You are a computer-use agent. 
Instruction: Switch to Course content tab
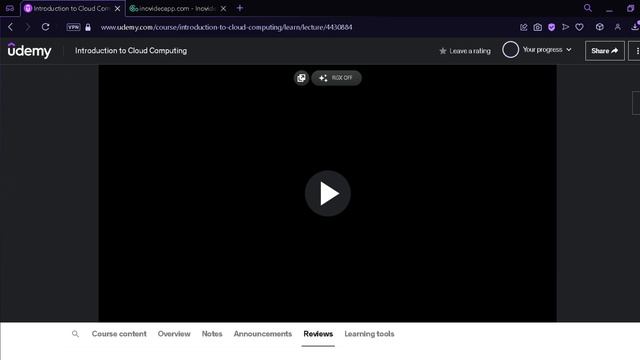[119, 334]
